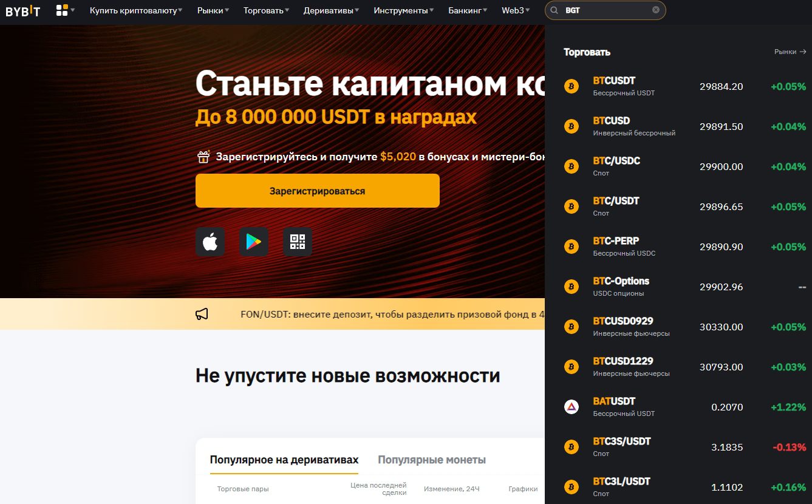Open the BATUSDT perpetual result
The image size is (812, 504).
click(x=678, y=407)
